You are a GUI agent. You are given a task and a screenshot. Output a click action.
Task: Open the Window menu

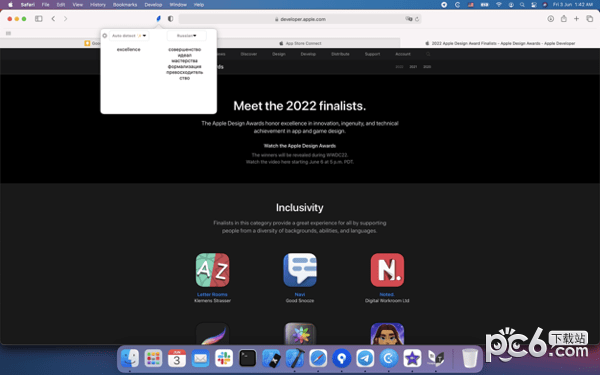[x=178, y=5]
